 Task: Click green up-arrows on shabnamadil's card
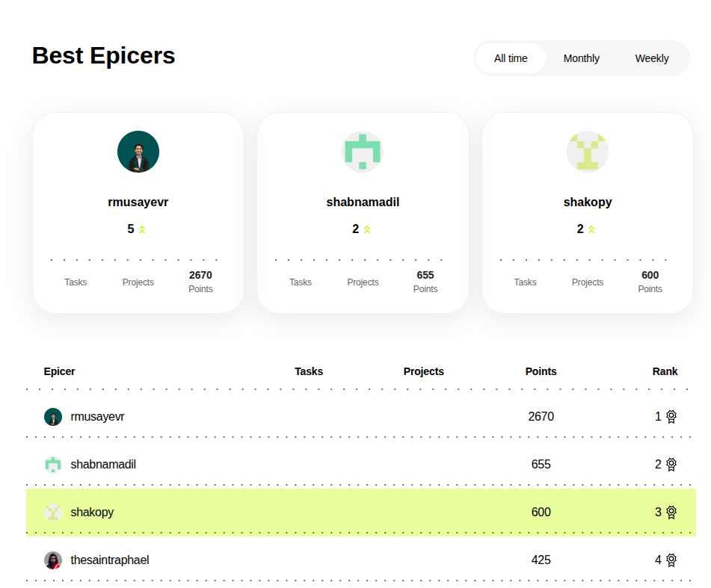click(x=367, y=229)
